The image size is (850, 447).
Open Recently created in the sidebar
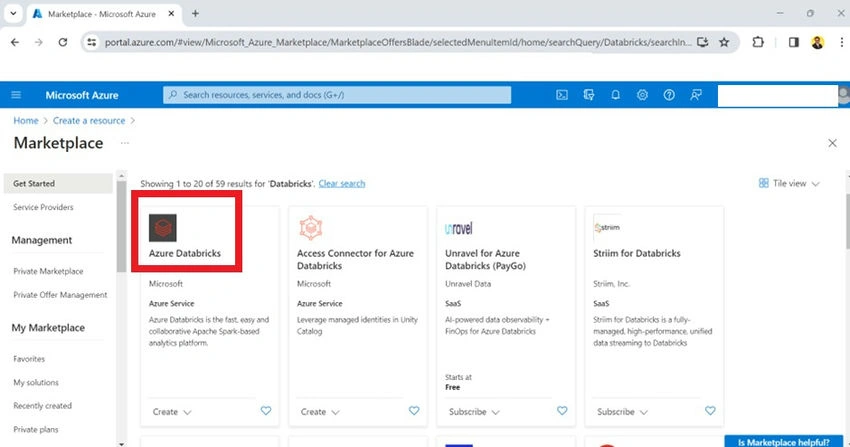click(x=42, y=406)
